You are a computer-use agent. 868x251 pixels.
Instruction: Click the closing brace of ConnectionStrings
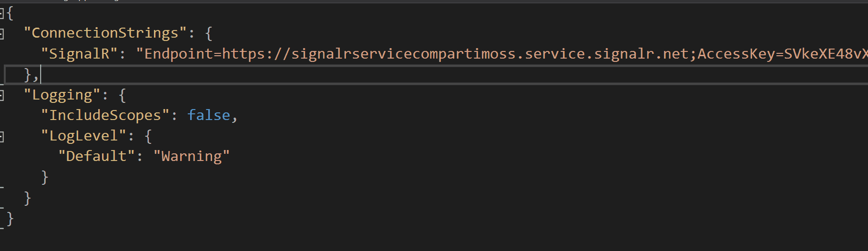(x=28, y=75)
